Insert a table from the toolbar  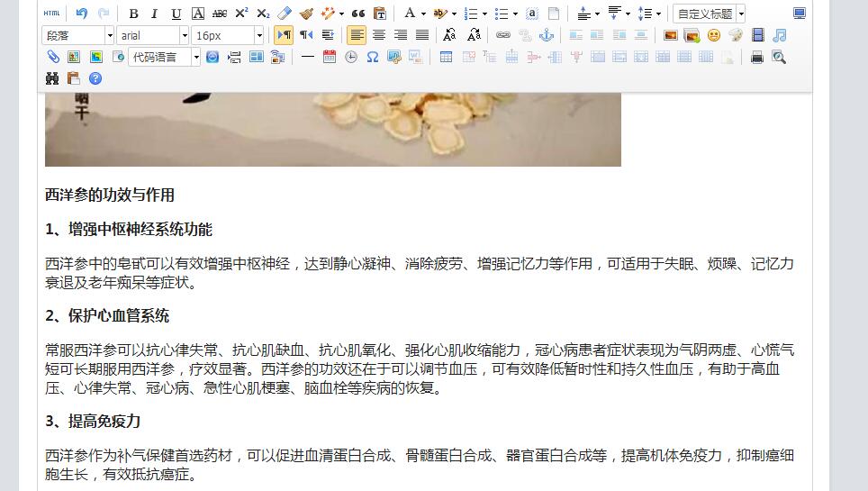click(446, 57)
